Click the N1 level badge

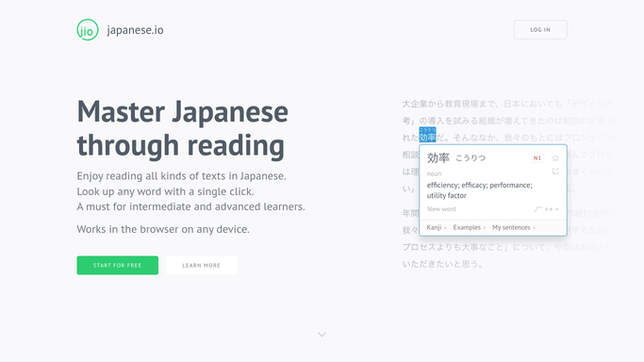point(537,158)
